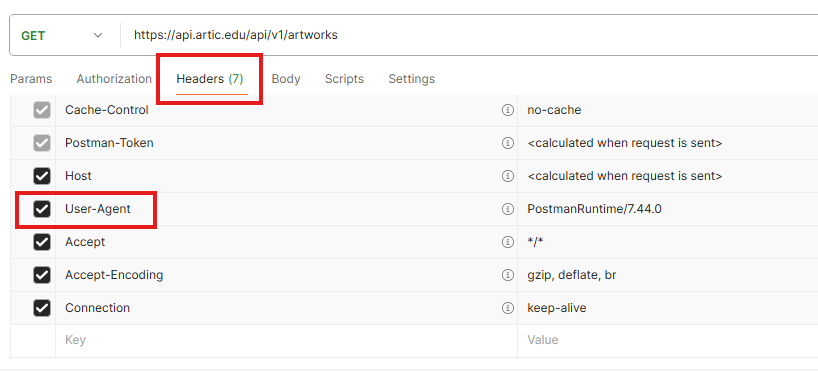The height and width of the screenshot is (371, 818).
Task: Uncheck the Host header checkbox
Action: click(x=42, y=176)
